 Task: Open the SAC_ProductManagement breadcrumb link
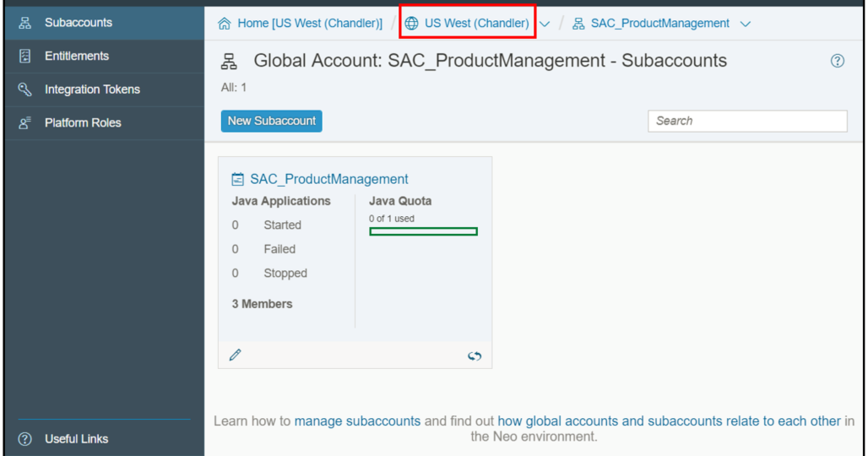pyautogui.click(x=659, y=24)
